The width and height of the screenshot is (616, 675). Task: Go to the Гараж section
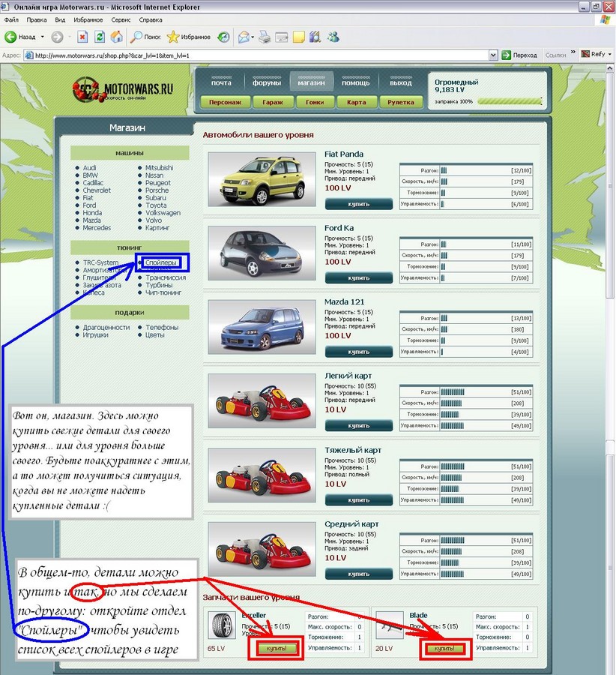coord(273,103)
